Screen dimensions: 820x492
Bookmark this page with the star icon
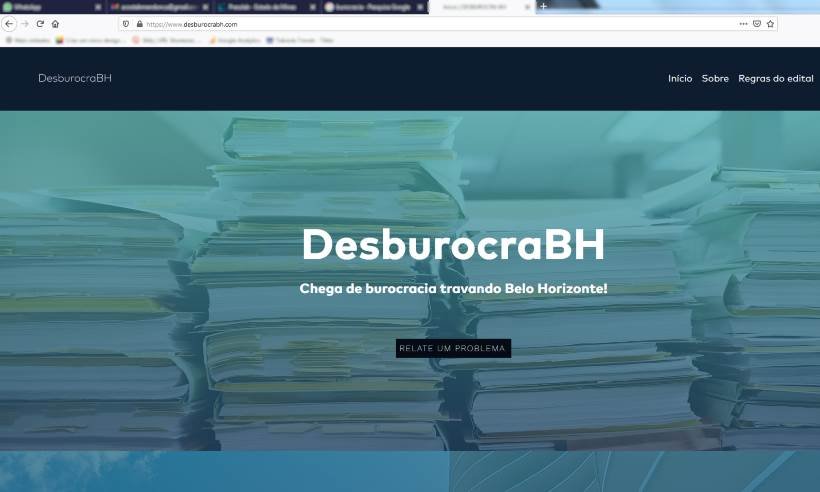click(770, 24)
